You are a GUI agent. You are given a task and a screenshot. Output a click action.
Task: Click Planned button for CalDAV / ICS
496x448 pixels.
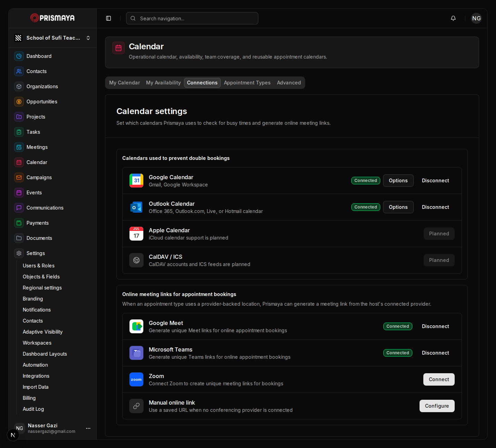[439, 260]
